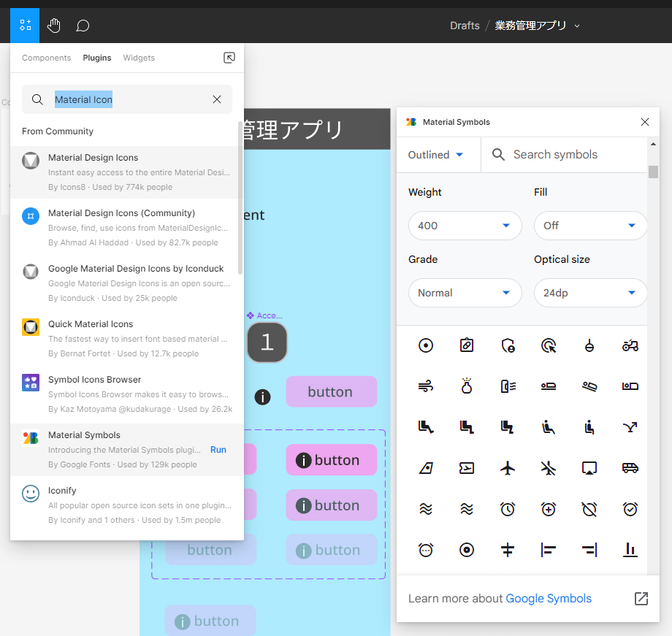Viewport: 672px width, 636px height.
Task: Insert the air wind symbol
Action: pyautogui.click(x=426, y=386)
